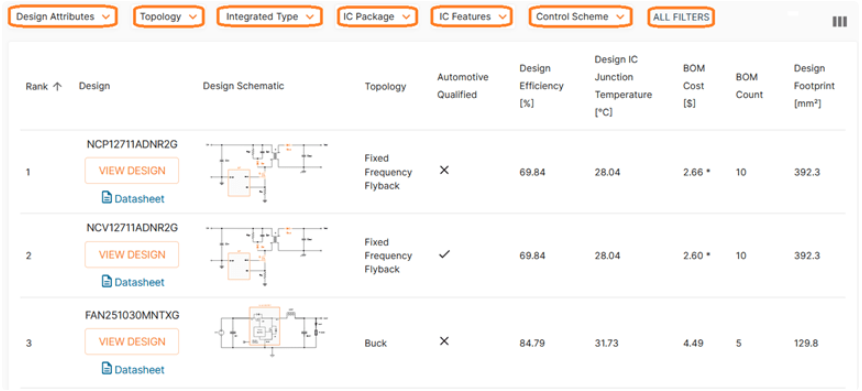This screenshot has height=391, width=862.
Task: Open the Topology filter dropdown
Action: [x=169, y=16]
